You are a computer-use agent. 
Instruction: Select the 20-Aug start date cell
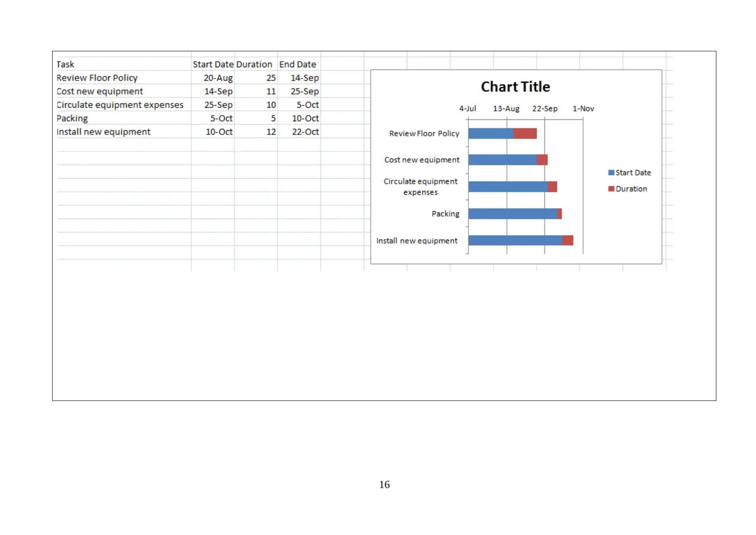click(213, 78)
